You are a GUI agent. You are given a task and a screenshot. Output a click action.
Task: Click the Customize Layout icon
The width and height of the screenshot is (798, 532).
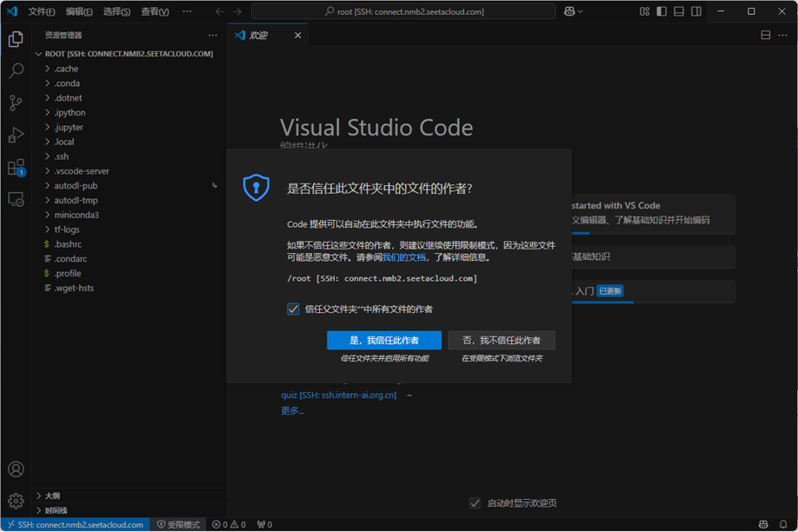pyautogui.click(x=644, y=11)
